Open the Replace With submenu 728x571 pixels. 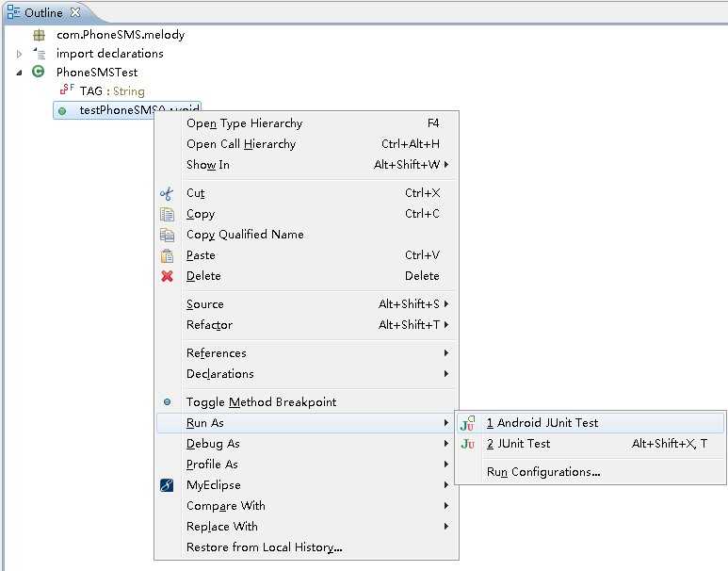coord(306,527)
